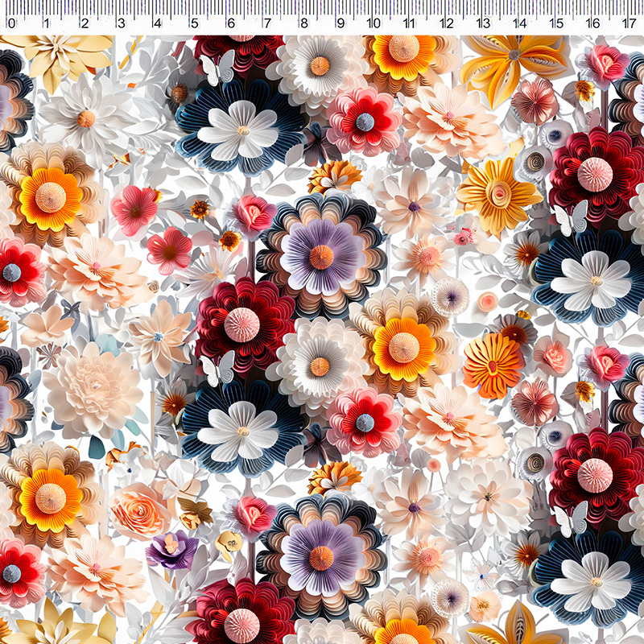Select the ruler mark labeled 9
This screenshot has width=644, height=644.
click(x=341, y=23)
